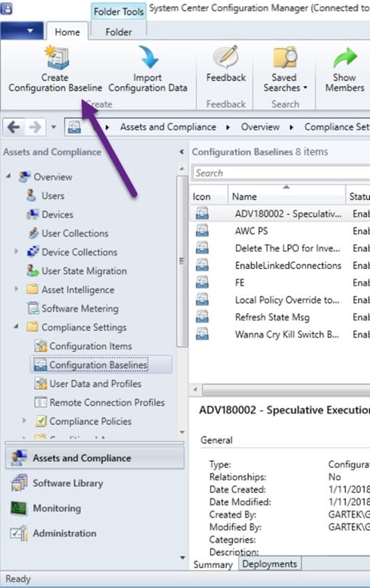Click Assets and Compliance in breadcrumb
The width and height of the screenshot is (370, 588).
click(168, 127)
